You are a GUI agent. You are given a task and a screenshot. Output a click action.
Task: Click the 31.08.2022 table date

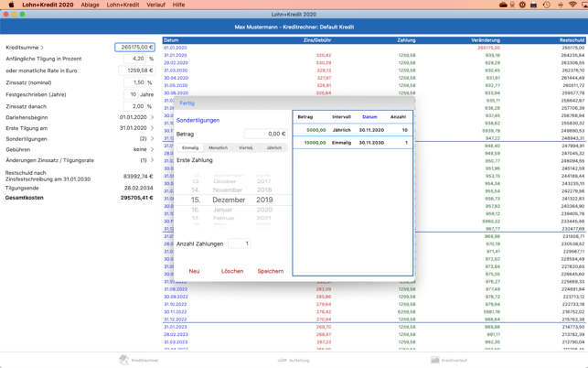[x=176, y=289]
